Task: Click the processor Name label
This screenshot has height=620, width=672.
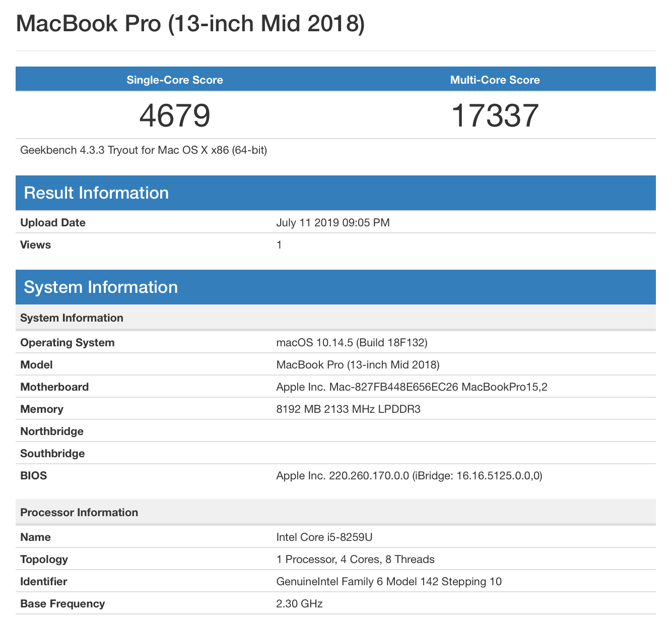Action: pyautogui.click(x=35, y=537)
